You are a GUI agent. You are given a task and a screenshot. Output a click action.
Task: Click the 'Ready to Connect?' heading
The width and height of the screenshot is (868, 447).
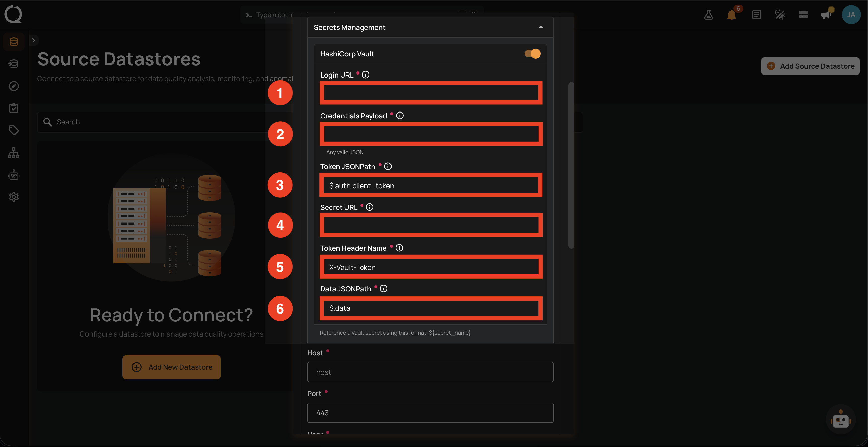click(x=171, y=315)
